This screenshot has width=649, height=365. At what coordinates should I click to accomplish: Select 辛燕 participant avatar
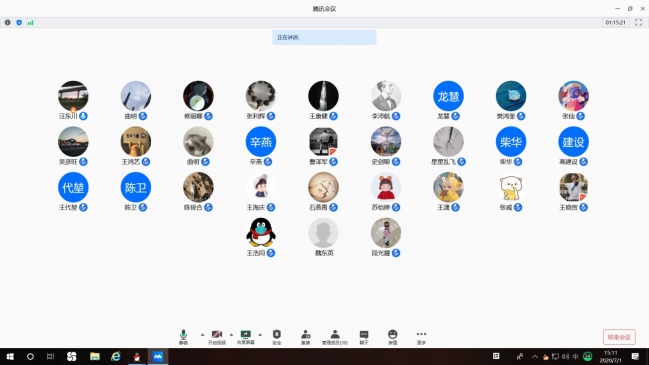pyautogui.click(x=261, y=142)
